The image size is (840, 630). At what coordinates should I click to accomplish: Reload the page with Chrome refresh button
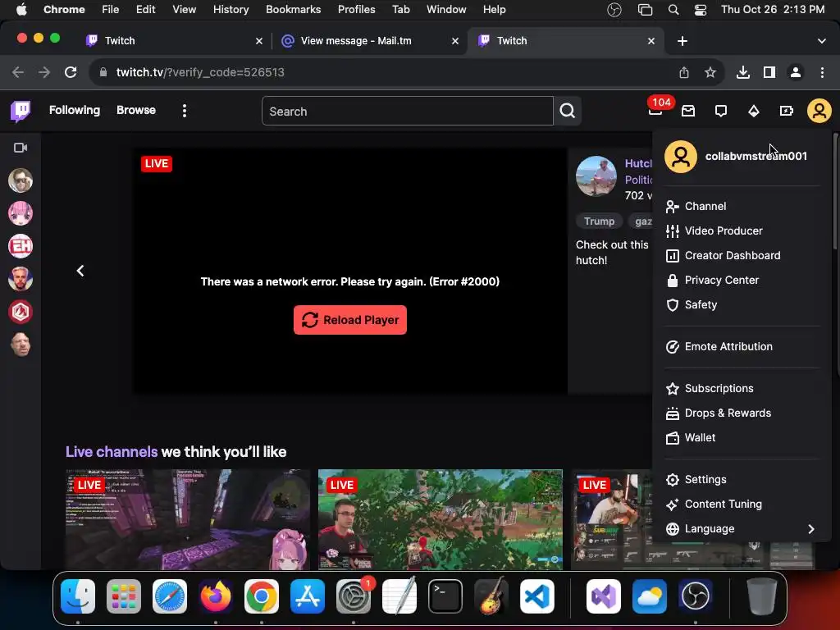tap(71, 72)
